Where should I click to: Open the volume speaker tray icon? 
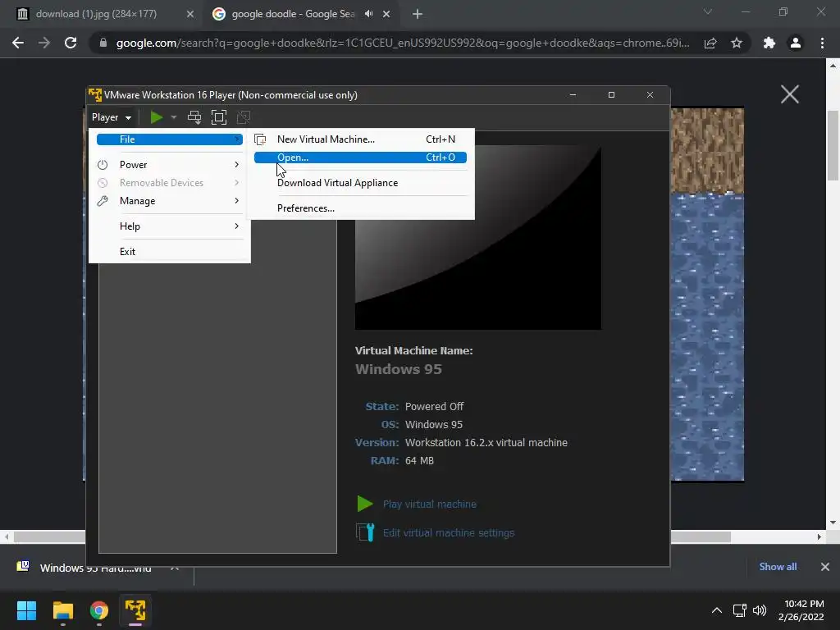(759, 610)
